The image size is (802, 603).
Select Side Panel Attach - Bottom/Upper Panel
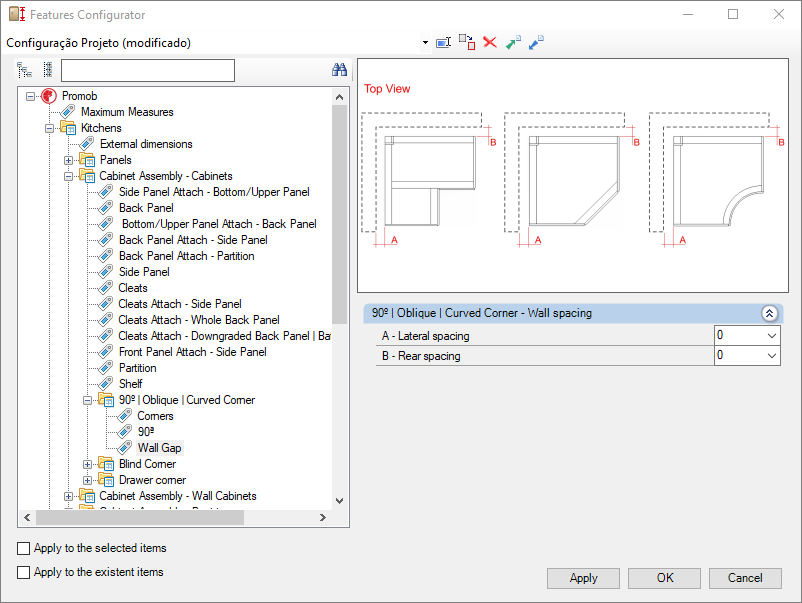[214, 192]
